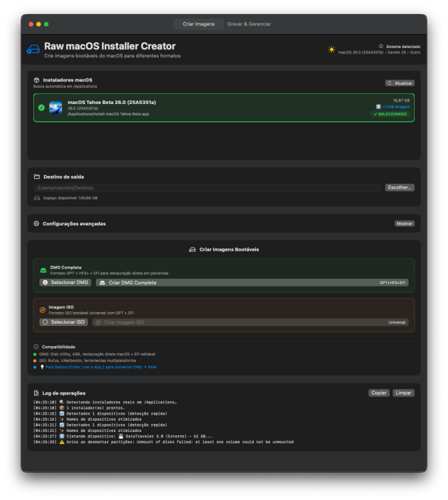
Task: Click the lightbulb icon next to Balena Etcher tip
Action: (x=42, y=367)
